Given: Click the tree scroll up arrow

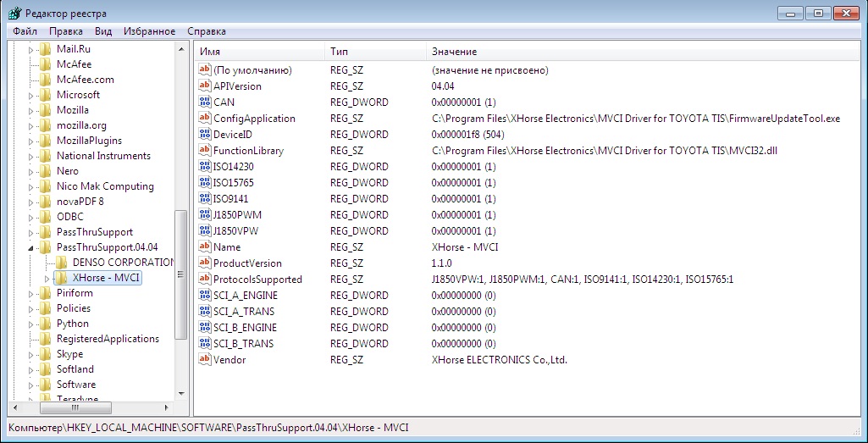Looking at the screenshot, I should (x=180, y=49).
